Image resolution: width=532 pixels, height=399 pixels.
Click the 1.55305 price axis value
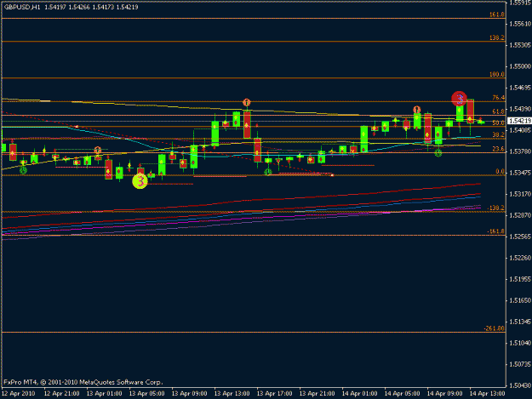pos(520,45)
